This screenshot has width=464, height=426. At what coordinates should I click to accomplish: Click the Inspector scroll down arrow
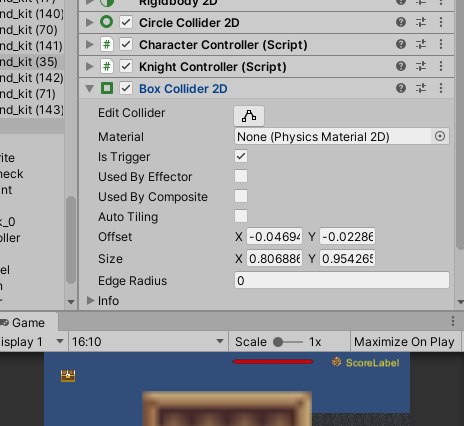click(460, 302)
